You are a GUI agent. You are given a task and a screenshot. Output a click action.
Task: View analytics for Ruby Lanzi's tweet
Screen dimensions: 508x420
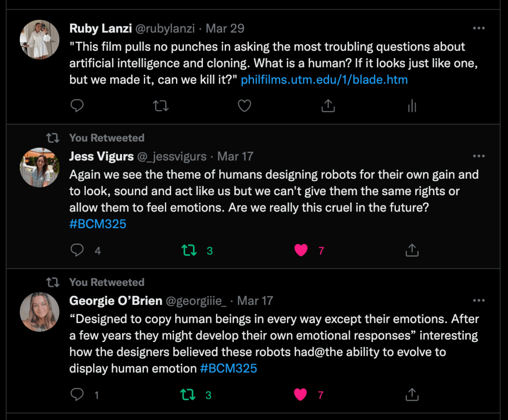click(412, 106)
